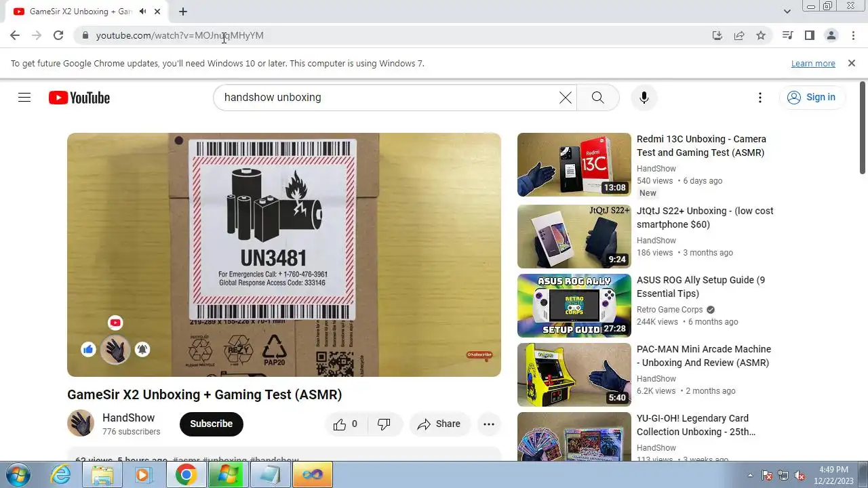Click the #asmr hashtag in the description

pyautogui.click(x=186, y=460)
